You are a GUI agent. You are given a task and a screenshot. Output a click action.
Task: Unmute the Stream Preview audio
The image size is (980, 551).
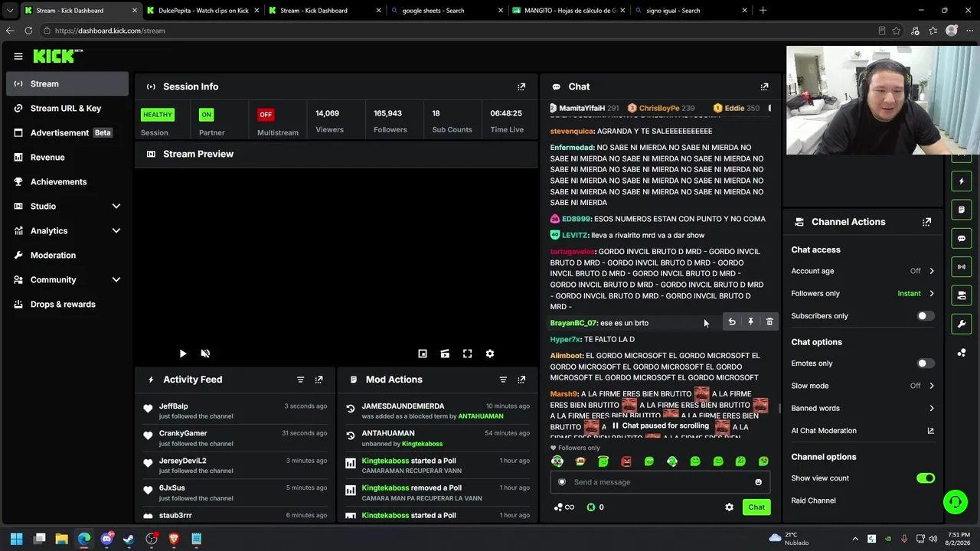[205, 354]
